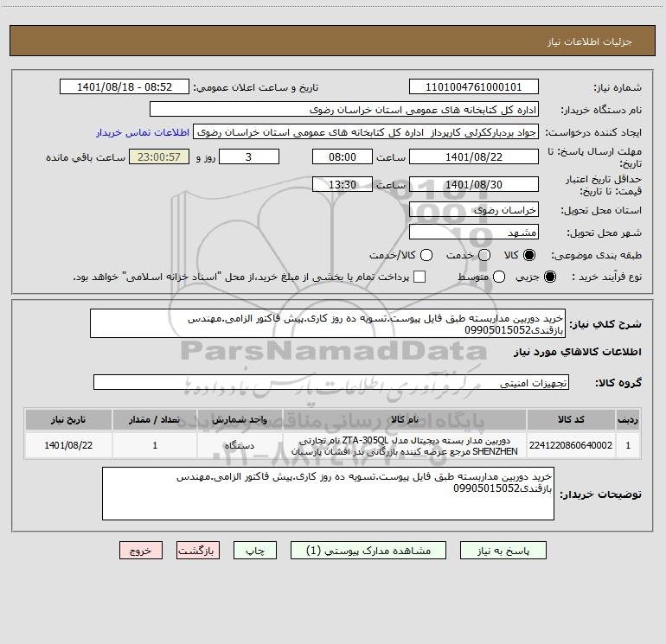Select the کالا radio button
The height and width of the screenshot is (644, 666).
pyautogui.click(x=529, y=255)
